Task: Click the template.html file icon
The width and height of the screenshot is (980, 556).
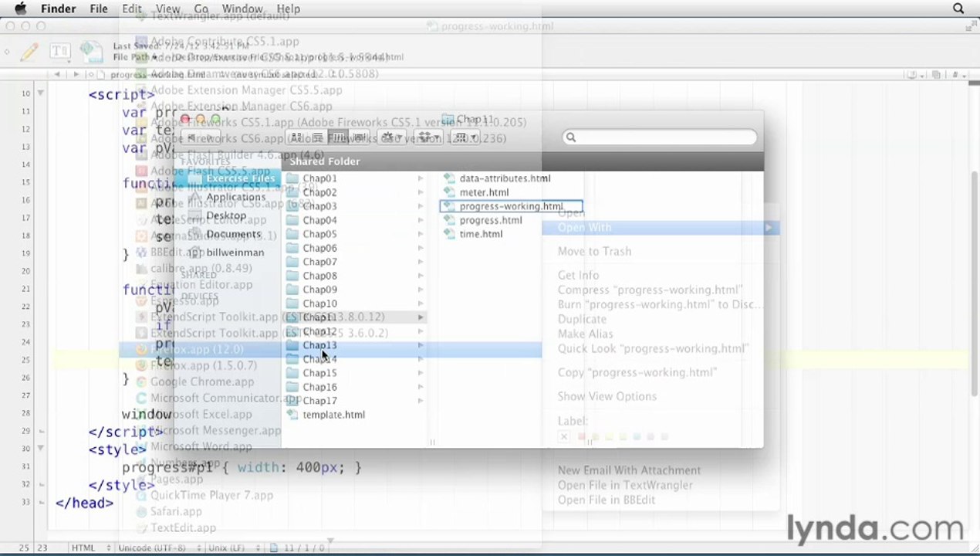Action: point(292,415)
